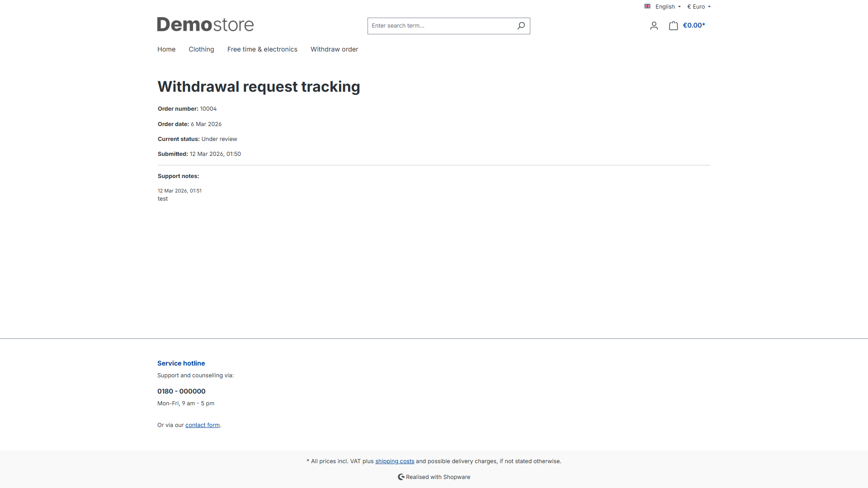The width and height of the screenshot is (868, 488).
Task: Click the Withdrawal request tracking heading
Action: [259, 87]
